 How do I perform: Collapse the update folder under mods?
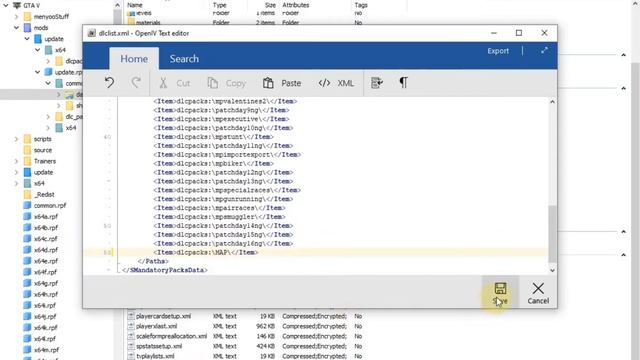click(x=27, y=39)
